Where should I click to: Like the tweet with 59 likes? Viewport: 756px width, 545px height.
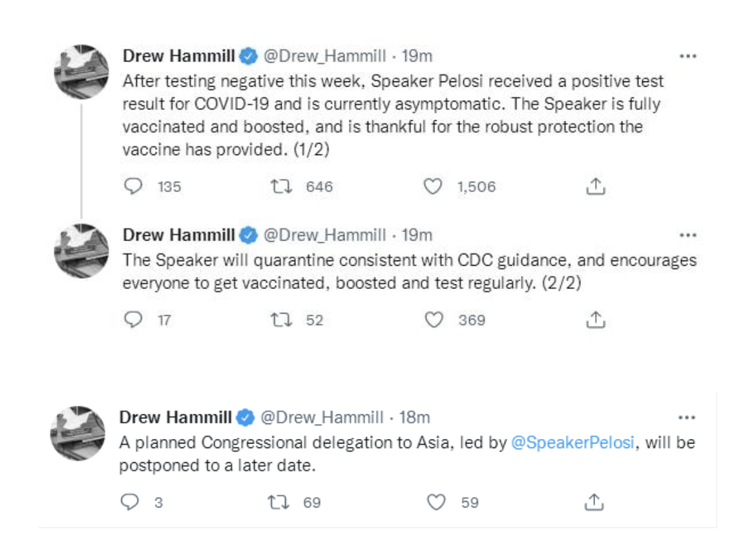437,502
